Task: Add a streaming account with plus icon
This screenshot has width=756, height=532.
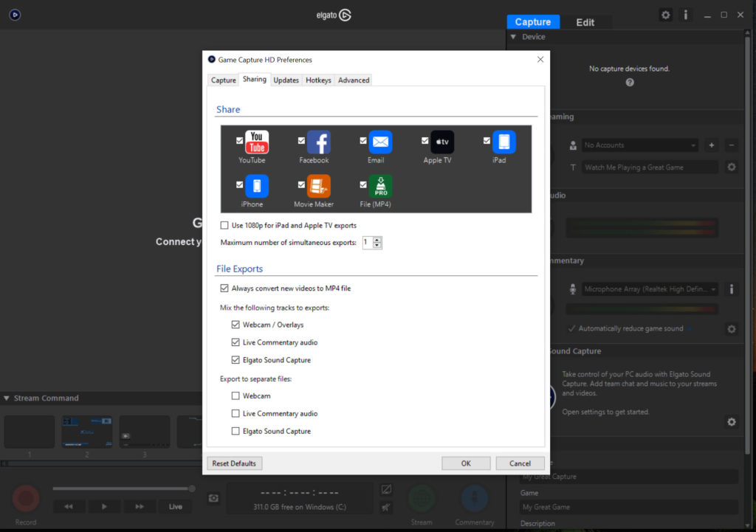Action: click(x=712, y=145)
